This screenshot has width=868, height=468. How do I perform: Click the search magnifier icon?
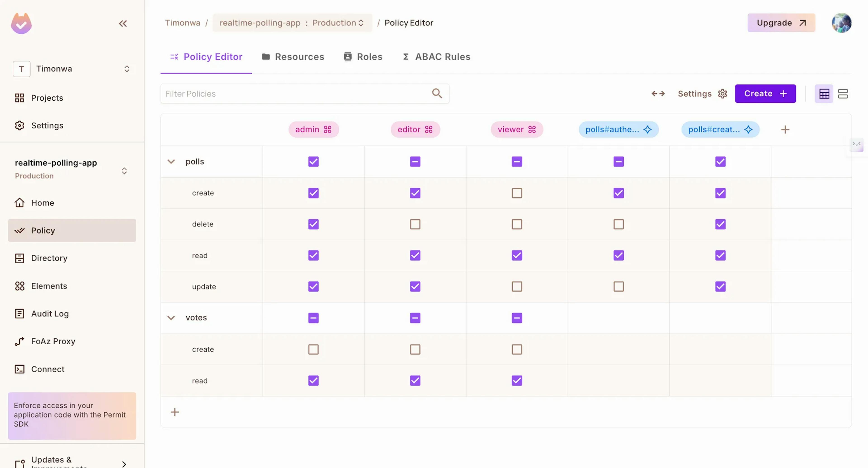click(x=437, y=93)
